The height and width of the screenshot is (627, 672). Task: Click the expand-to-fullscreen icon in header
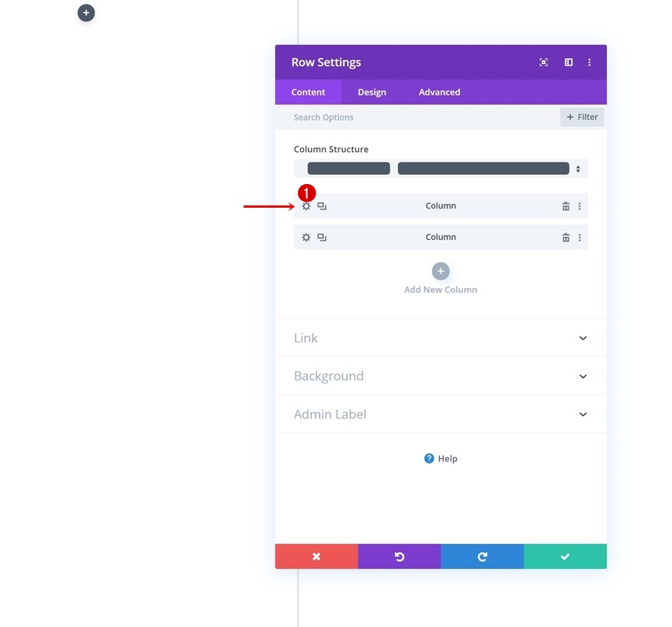click(544, 62)
